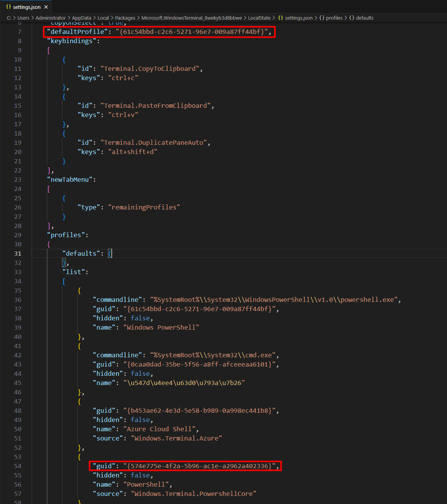Image resolution: width=447 pixels, height=504 pixels.
Task: Click the JSON braces icon beside settings.json breadcrumb
Action: point(281,18)
